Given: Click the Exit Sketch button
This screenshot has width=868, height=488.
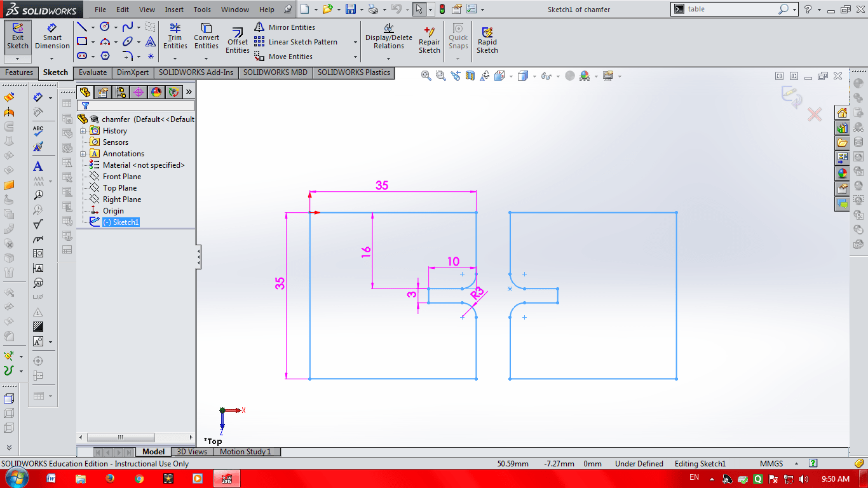Looking at the screenshot, I should pyautogui.click(x=17, y=37).
